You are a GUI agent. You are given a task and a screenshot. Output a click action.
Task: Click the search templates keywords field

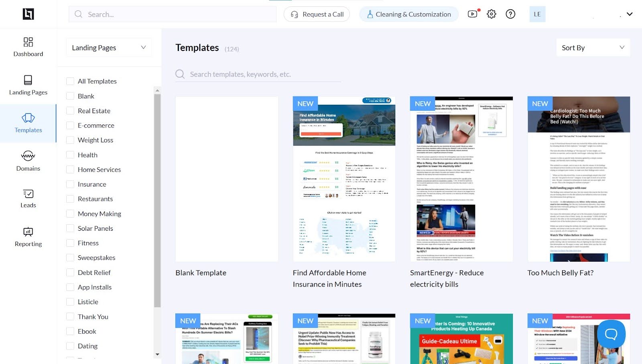click(258, 74)
